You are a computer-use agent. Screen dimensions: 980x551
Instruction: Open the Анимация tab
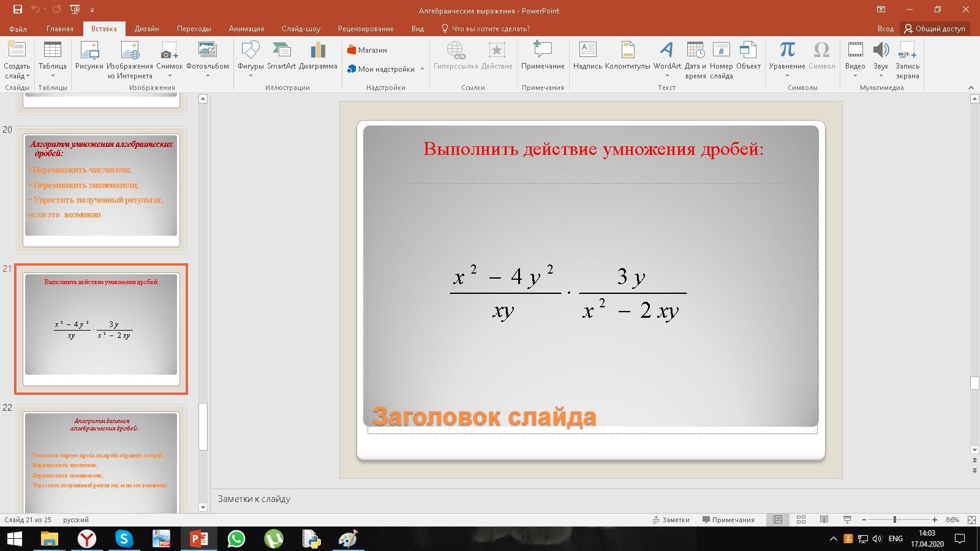pos(246,29)
